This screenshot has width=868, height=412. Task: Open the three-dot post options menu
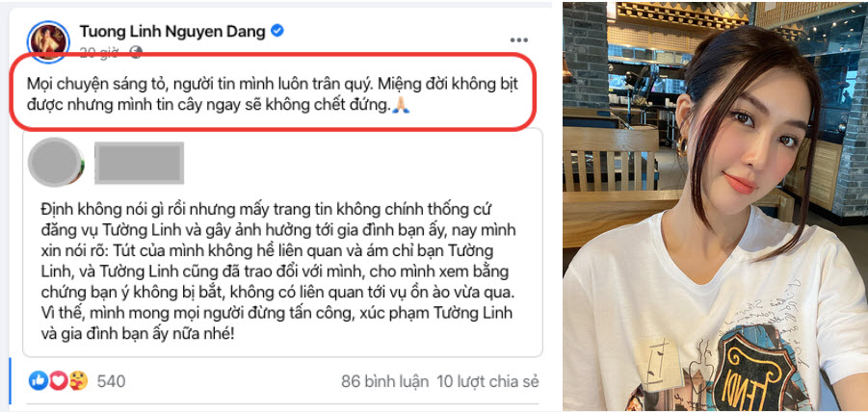point(518,39)
